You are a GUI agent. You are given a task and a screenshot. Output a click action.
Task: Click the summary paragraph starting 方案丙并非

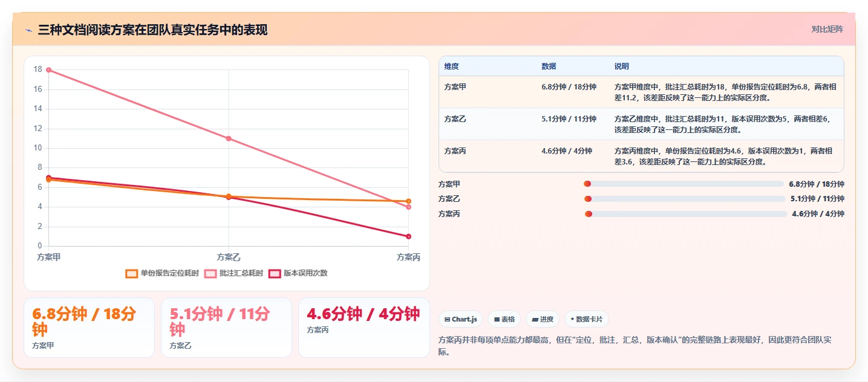pyautogui.click(x=635, y=346)
